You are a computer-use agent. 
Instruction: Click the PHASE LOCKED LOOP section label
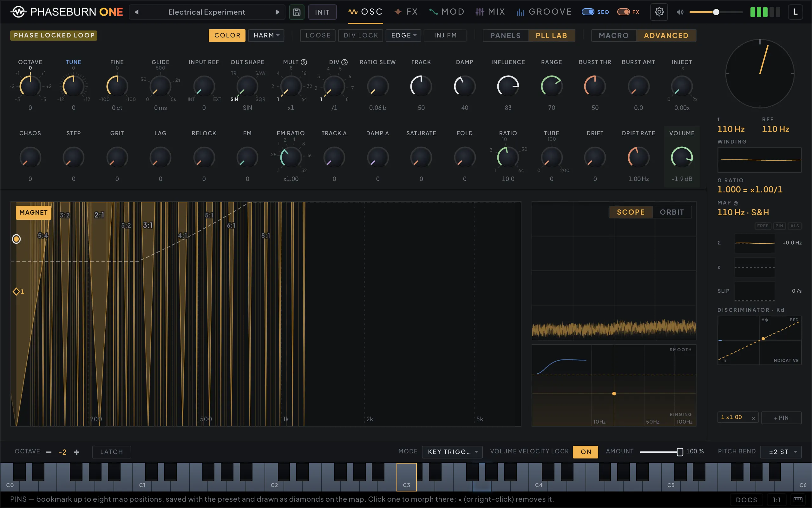54,35
